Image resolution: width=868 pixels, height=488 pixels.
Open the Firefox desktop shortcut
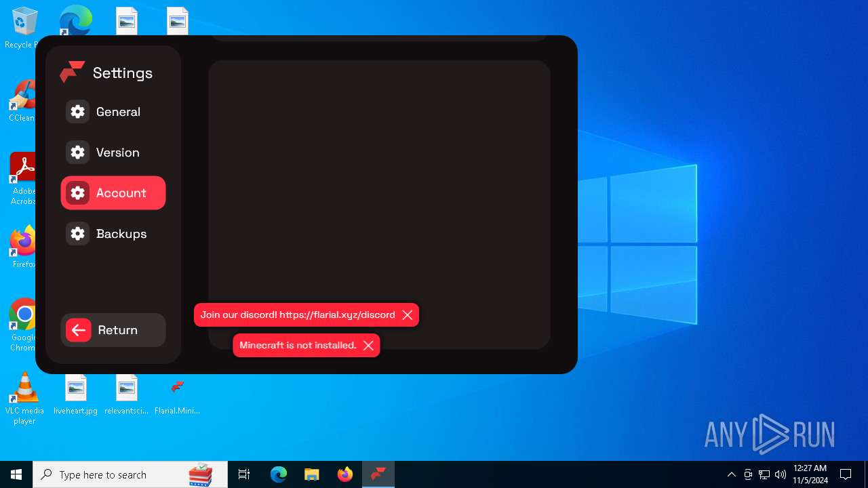tap(24, 247)
